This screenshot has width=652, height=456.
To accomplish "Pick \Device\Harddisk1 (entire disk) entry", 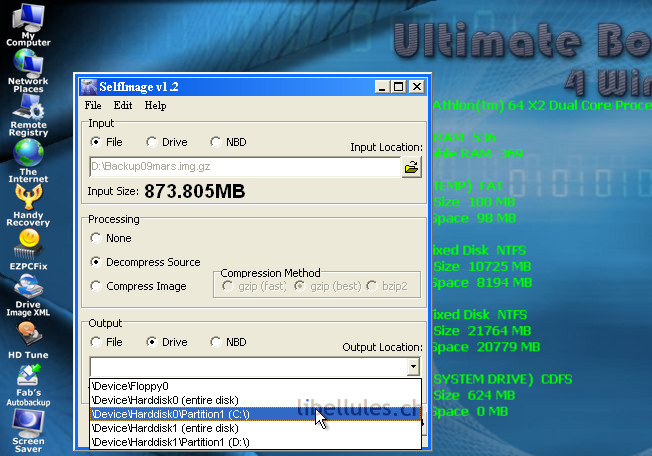I will click(256, 428).
